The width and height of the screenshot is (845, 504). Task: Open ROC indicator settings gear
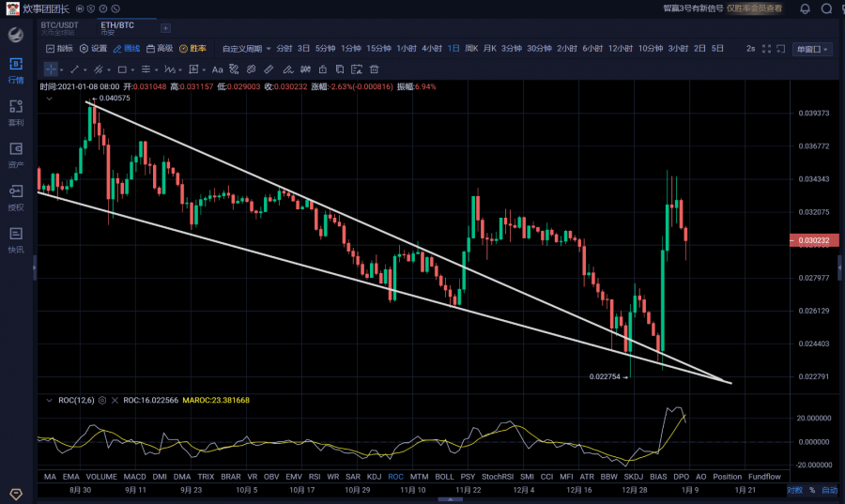(102, 400)
